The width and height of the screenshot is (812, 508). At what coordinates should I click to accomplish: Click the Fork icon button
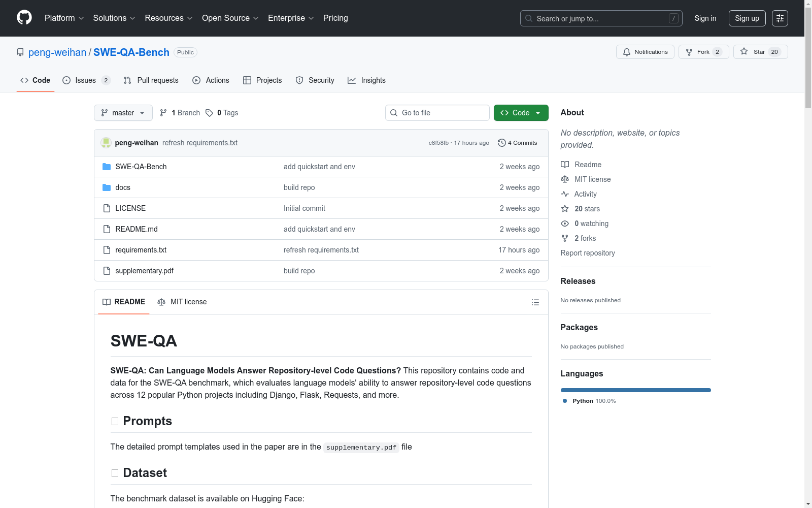click(689, 52)
